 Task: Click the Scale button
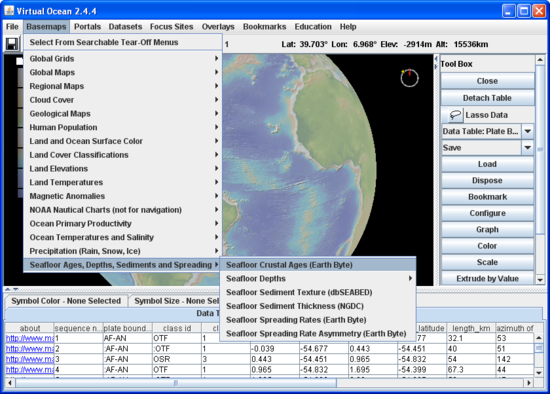pyautogui.click(x=487, y=262)
